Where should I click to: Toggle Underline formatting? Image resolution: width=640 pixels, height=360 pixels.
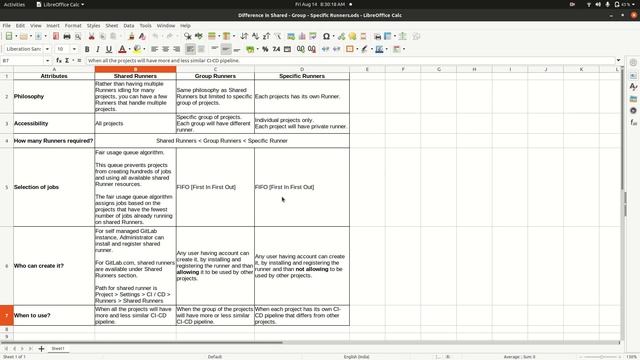[109, 49]
